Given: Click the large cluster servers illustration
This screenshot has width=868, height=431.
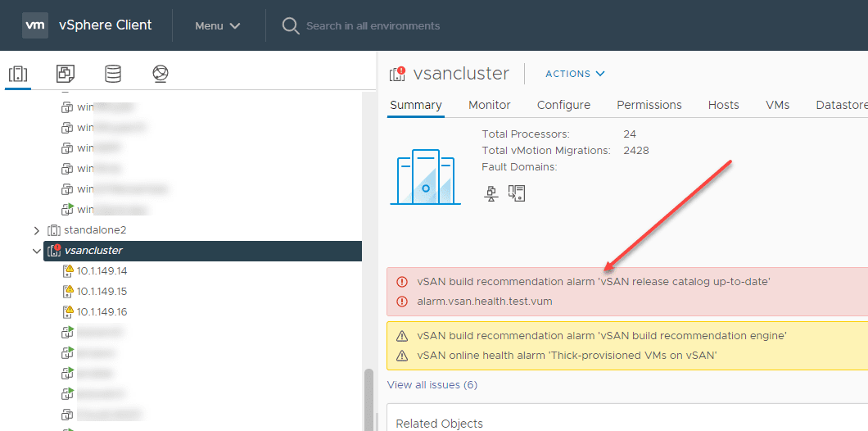Looking at the screenshot, I should coord(425,177).
